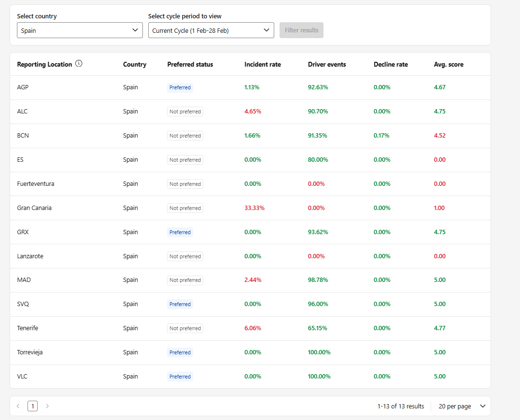Click the Preferred badge in AGP row
Image resolution: width=520 pixels, height=420 pixels.
click(x=180, y=87)
